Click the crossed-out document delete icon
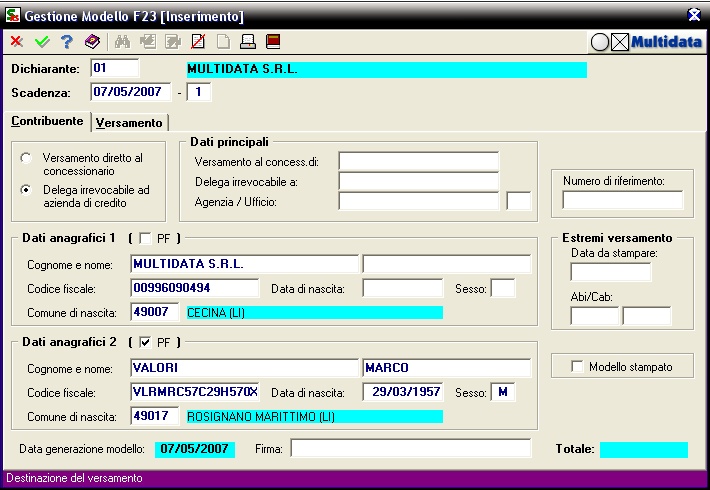Screen dimensions: 710x490 [x=198, y=42]
